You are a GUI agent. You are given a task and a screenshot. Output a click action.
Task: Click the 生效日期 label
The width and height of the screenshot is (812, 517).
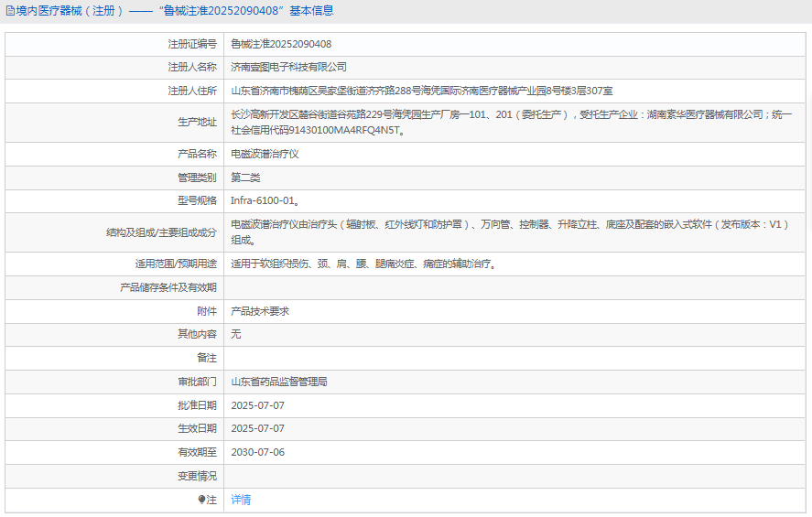197,428
